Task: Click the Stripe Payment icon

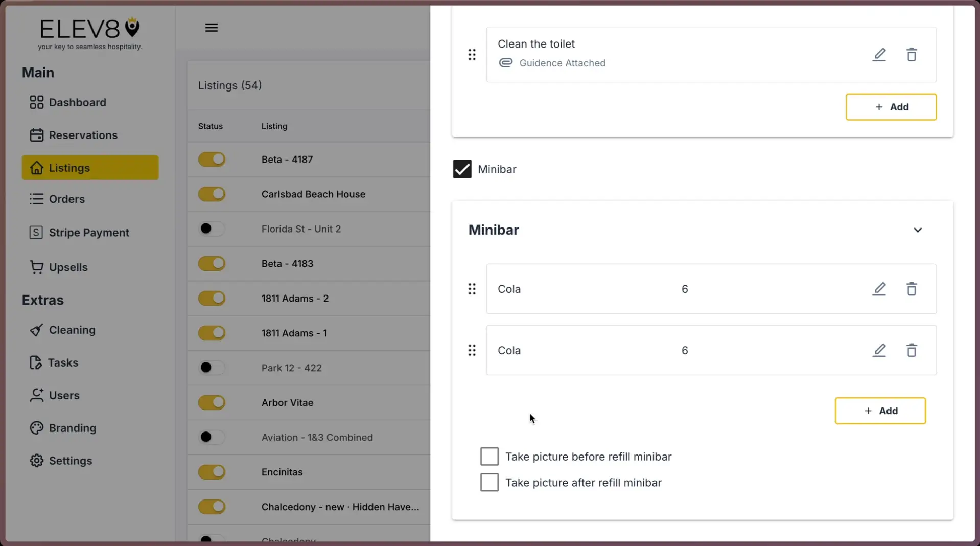Action: [x=35, y=232]
